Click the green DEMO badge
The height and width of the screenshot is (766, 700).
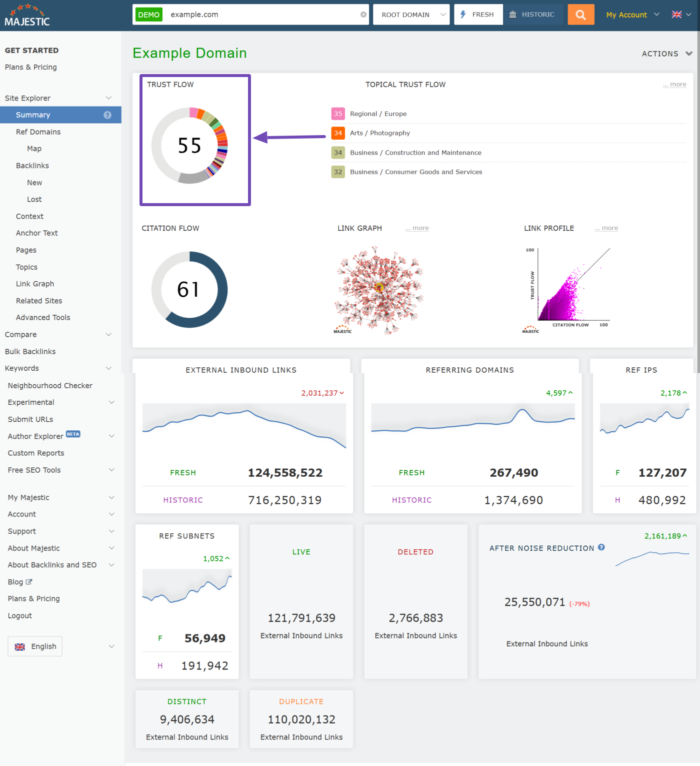(x=148, y=15)
